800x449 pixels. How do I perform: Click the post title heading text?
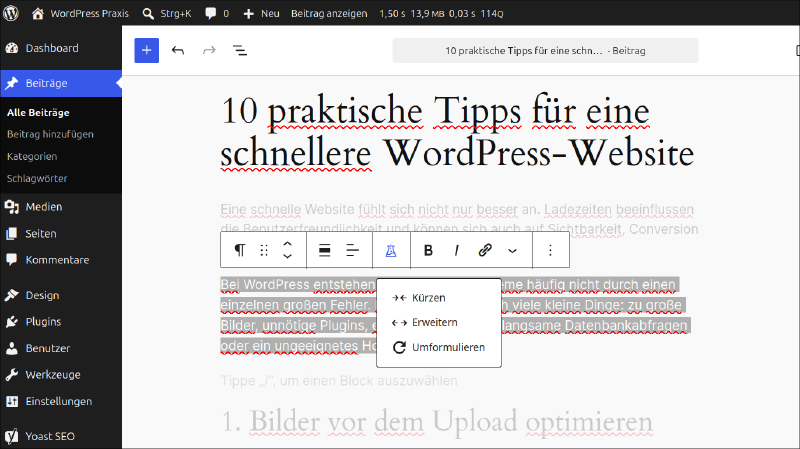tap(457, 132)
